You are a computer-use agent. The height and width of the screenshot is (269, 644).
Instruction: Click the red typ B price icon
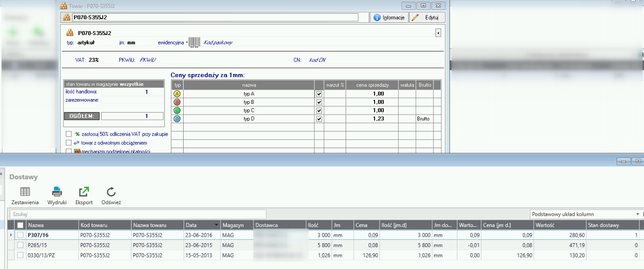pyautogui.click(x=177, y=102)
